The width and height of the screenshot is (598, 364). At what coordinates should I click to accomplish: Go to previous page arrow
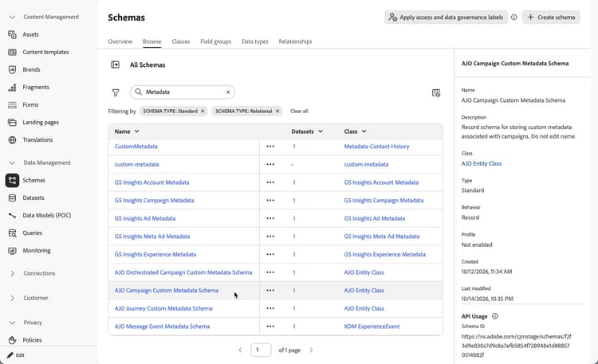coord(240,350)
